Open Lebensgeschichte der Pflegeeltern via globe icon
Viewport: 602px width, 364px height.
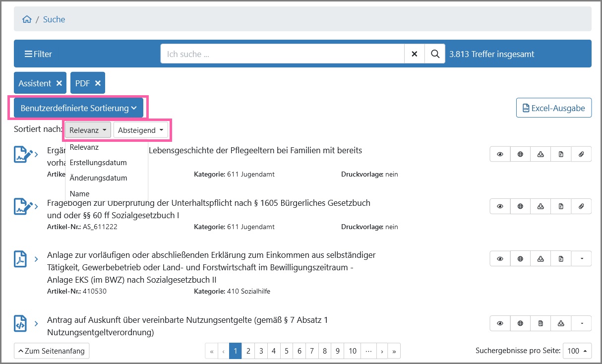pyautogui.click(x=520, y=154)
